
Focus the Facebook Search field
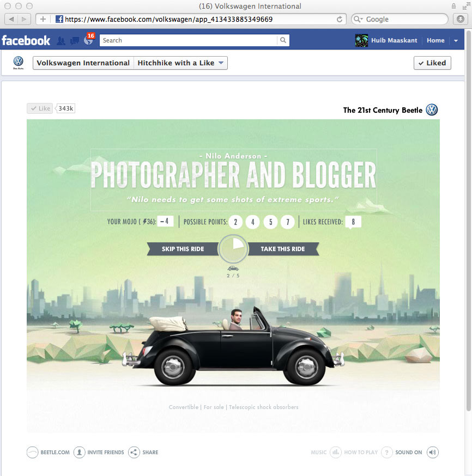coord(189,40)
